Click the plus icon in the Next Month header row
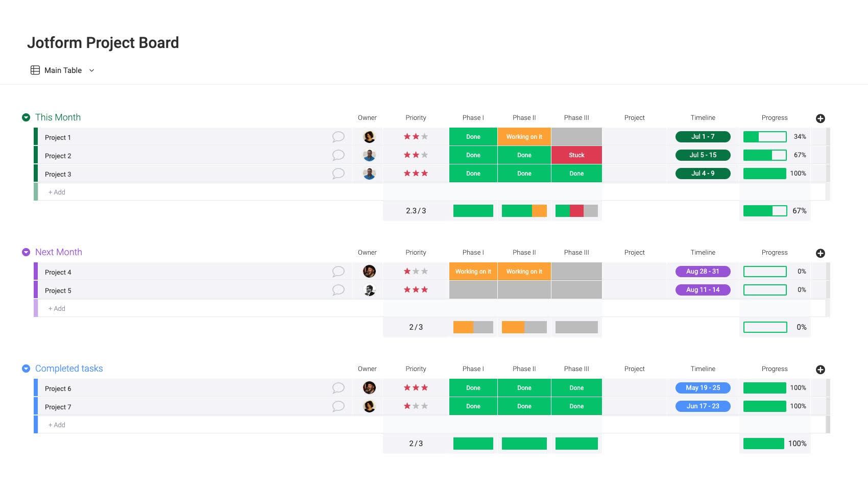The height and width of the screenshot is (490, 868). (x=821, y=253)
